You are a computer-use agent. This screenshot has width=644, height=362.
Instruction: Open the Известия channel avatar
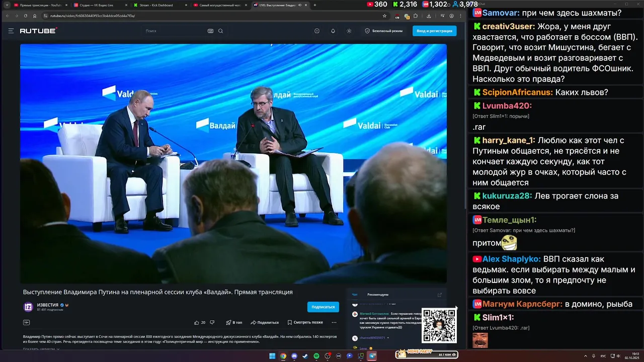[28, 307]
